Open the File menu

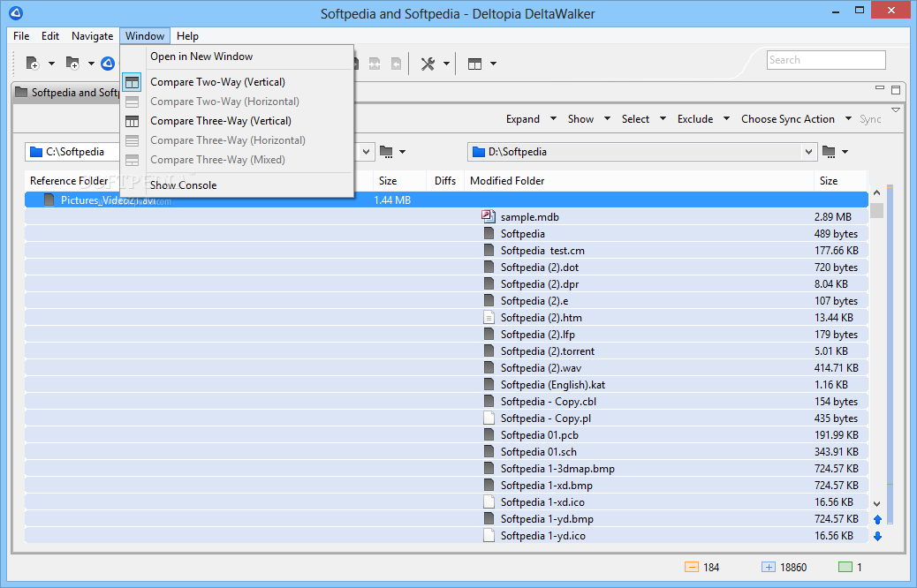[x=21, y=35]
